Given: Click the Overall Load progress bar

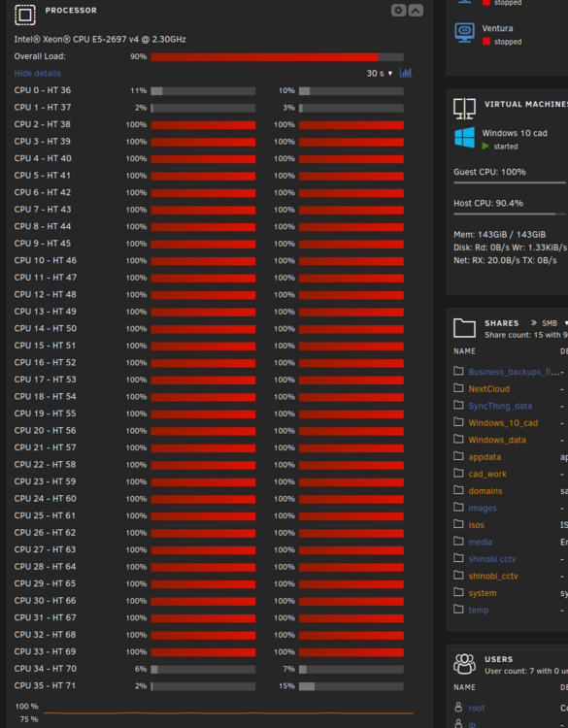Looking at the screenshot, I should [277, 57].
